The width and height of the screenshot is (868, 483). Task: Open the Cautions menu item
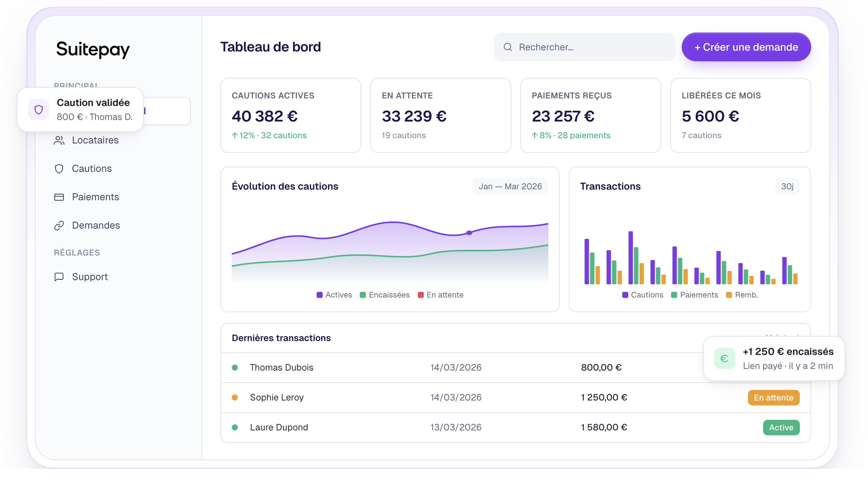pyautogui.click(x=92, y=169)
